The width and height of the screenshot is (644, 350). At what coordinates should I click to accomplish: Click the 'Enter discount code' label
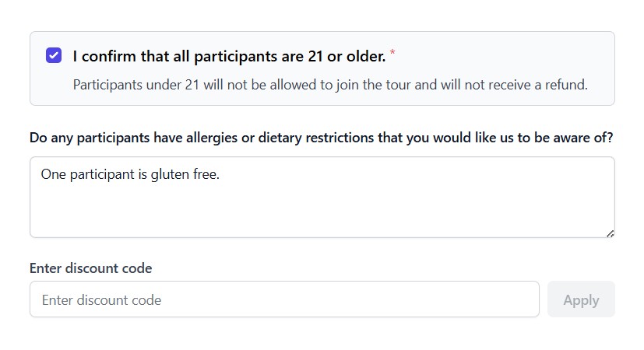[90, 268]
